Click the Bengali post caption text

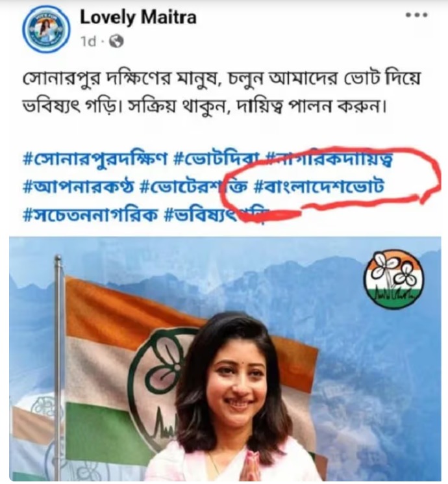click(x=221, y=93)
